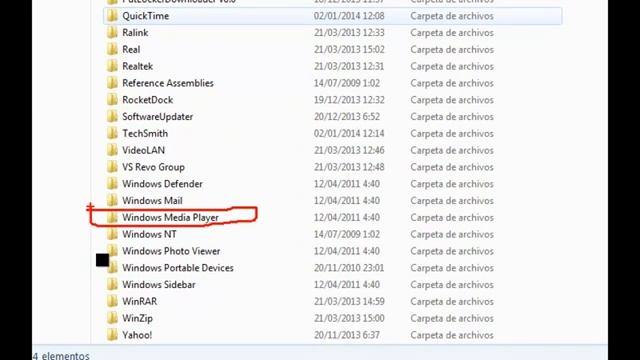Click the RocketDock folder name
640x360 pixels.
click(x=147, y=100)
